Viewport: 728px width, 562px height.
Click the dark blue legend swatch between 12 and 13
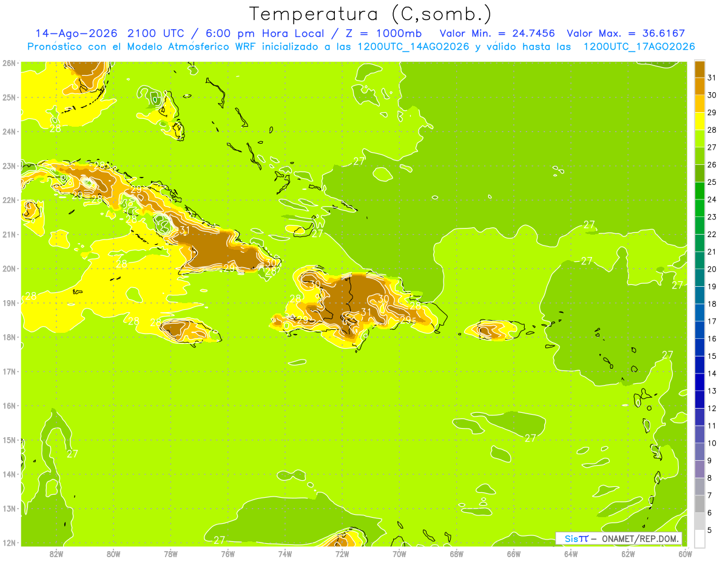point(699,400)
